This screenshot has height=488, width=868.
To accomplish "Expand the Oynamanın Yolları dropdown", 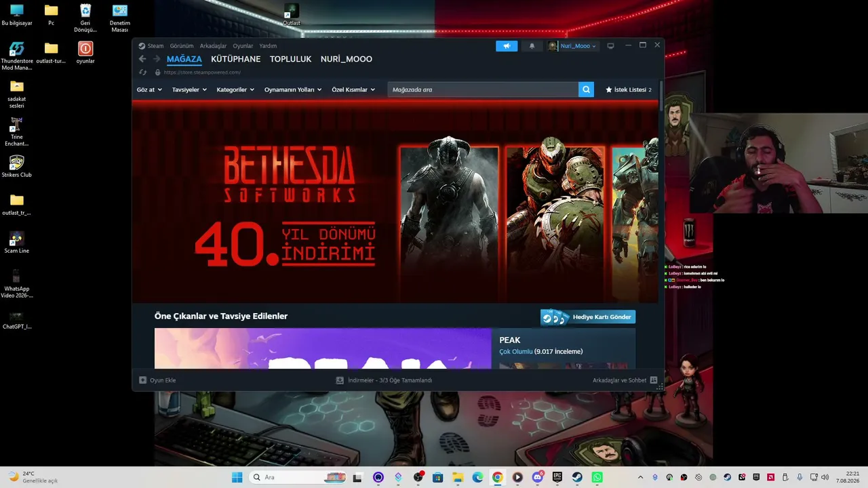I will [293, 89].
